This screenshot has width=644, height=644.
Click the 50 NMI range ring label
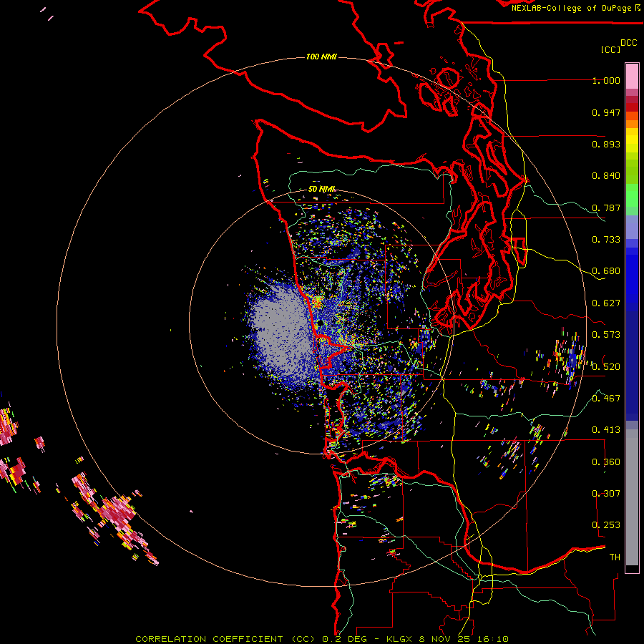coord(322,189)
